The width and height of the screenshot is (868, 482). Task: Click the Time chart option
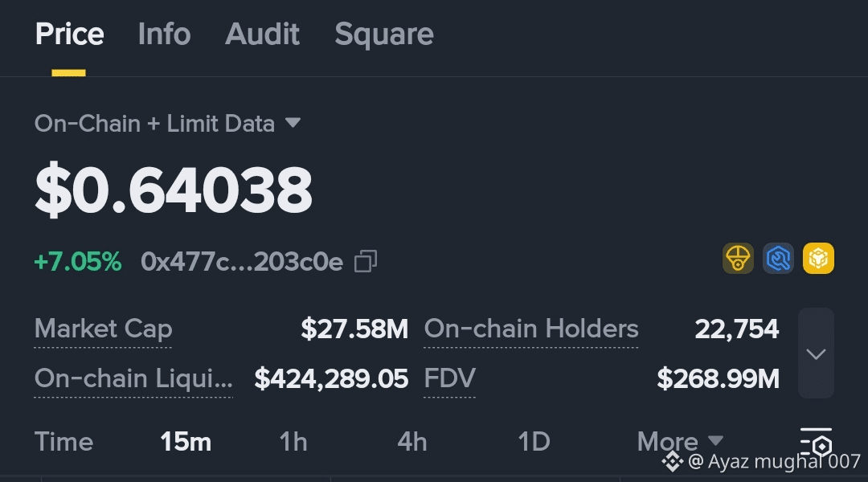pyautogui.click(x=63, y=441)
